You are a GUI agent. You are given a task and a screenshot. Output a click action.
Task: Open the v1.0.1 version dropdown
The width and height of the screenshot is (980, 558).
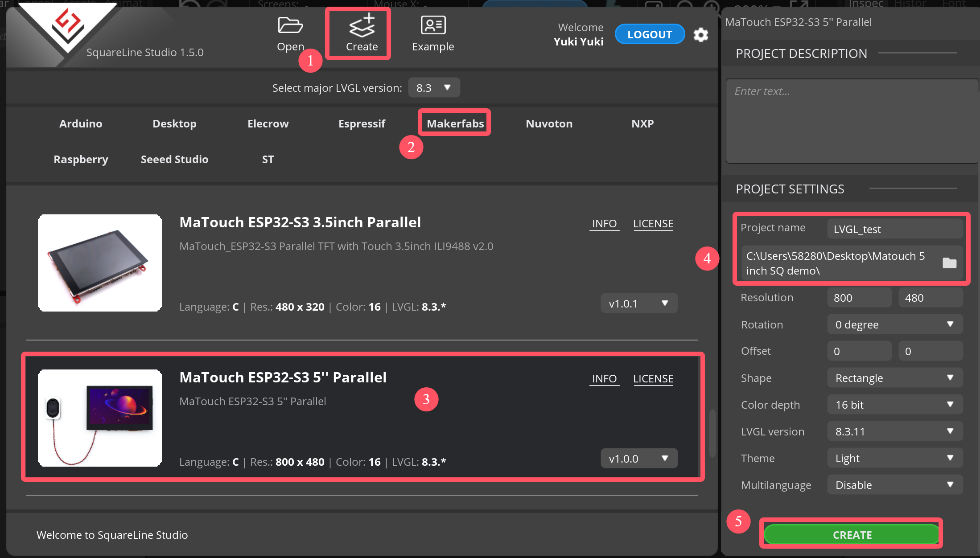tap(639, 304)
